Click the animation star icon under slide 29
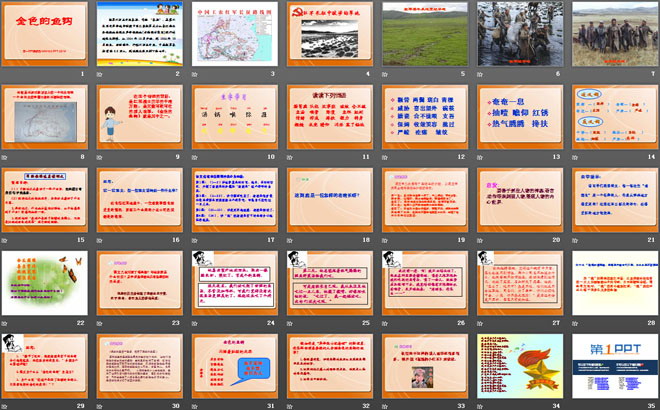Viewport: 660px width, 410px height. point(5,406)
